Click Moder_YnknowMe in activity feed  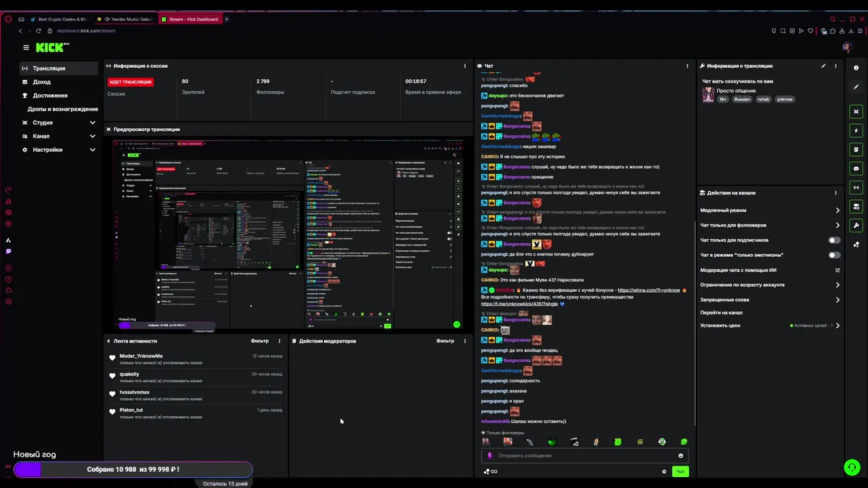coord(141,356)
